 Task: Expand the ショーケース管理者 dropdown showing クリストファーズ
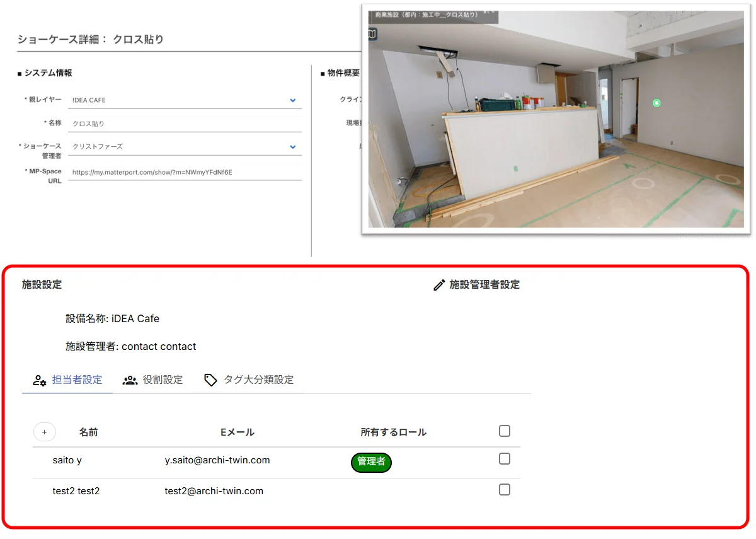[292, 146]
